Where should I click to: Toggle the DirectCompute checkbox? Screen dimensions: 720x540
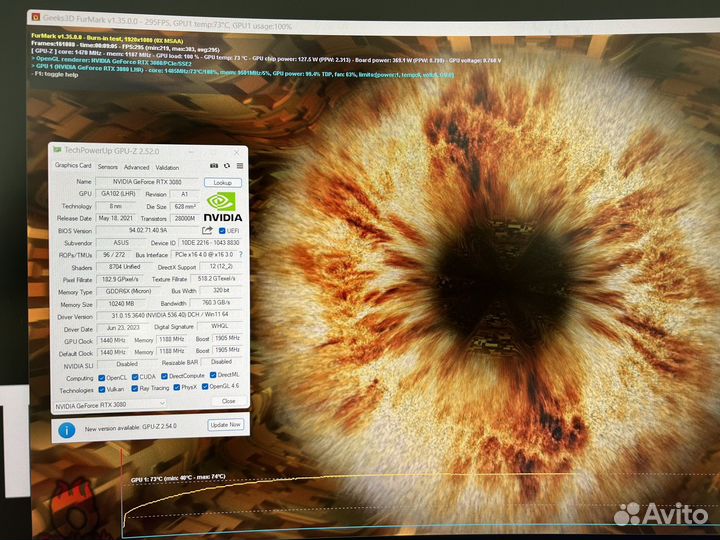[x=164, y=376]
